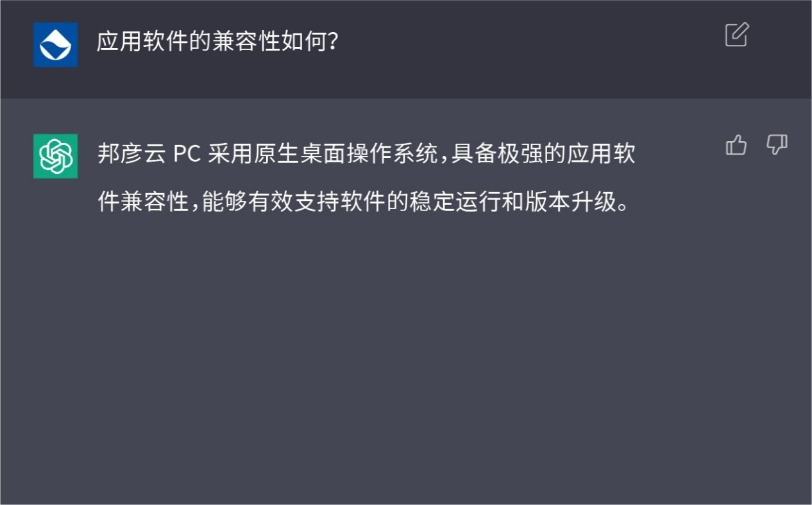Click the blue user avatar icon
The width and height of the screenshot is (812, 505).
point(56,44)
